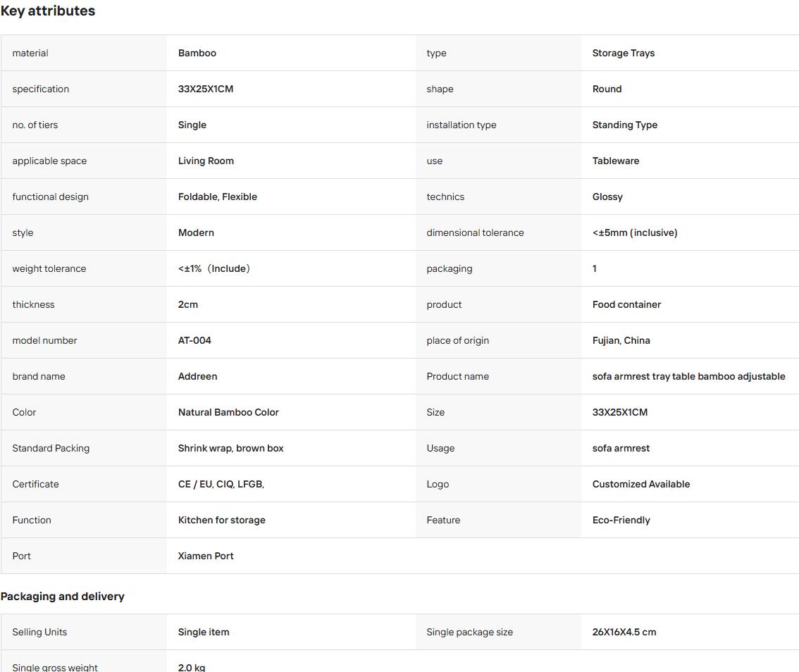The image size is (799, 672).
Task: Select the Shrink wrap, brown box value
Action: click(231, 448)
